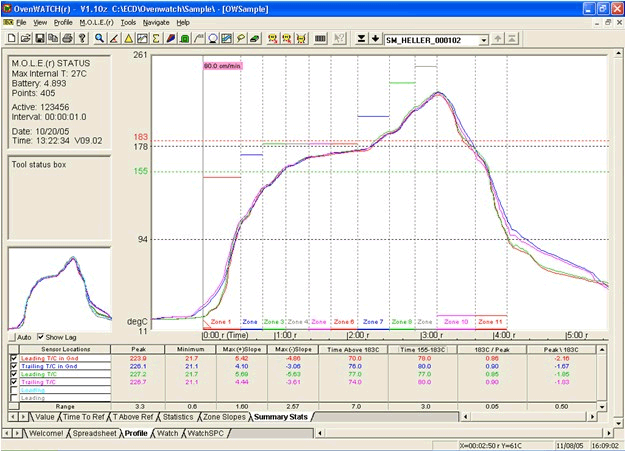
Task: Click the jump-to-last-run arrow with bar icon
Action: click(361, 38)
